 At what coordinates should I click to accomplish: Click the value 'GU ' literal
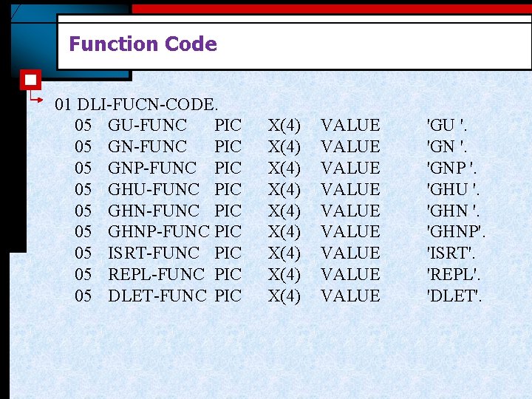tap(447, 125)
